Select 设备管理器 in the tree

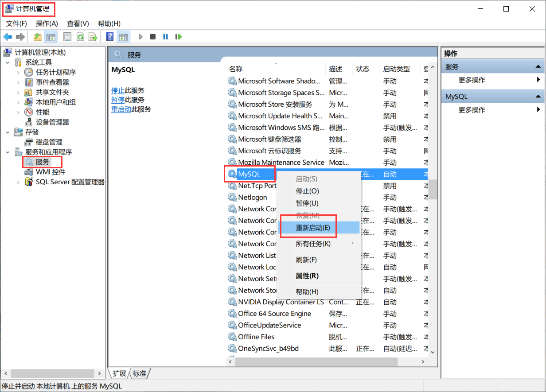click(52, 122)
